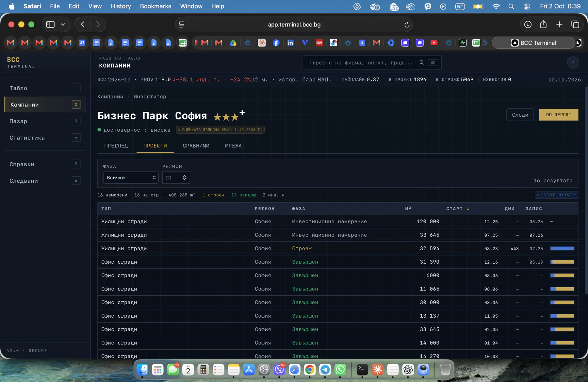The height and width of the screenshot is (382, 588).
Task: Open the History menu in menu bar
Action: [121, 6]
